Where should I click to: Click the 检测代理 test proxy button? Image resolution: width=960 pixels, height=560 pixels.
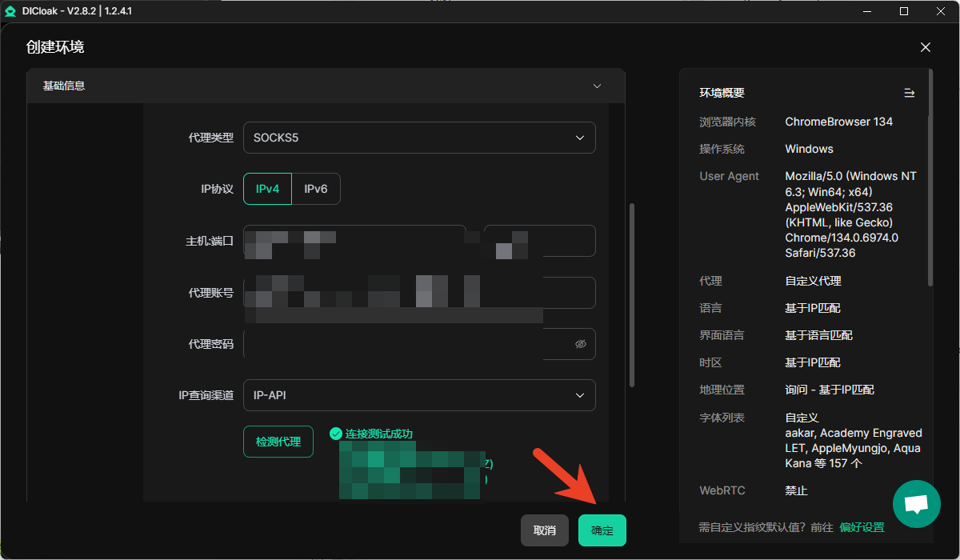(278, 442)
